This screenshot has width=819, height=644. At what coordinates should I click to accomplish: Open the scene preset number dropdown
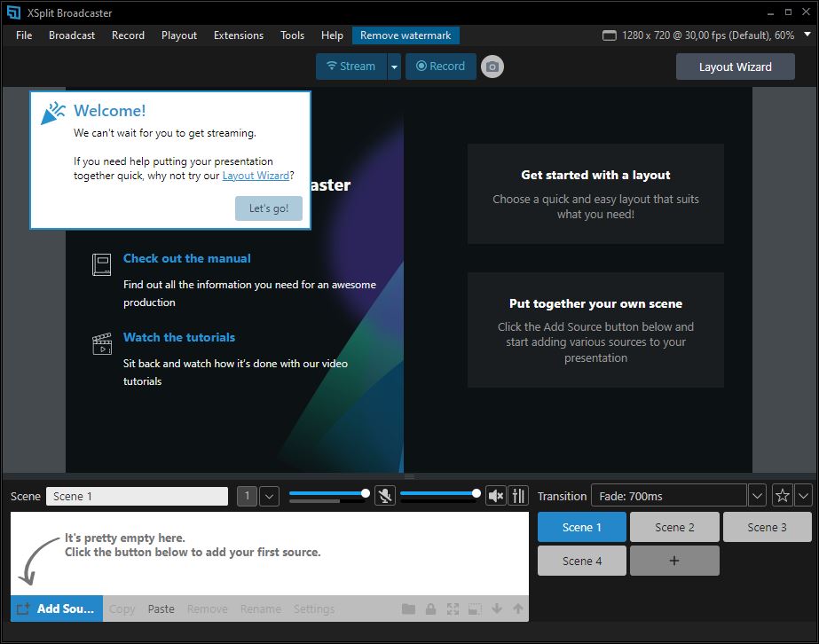(x=269, y=496)
